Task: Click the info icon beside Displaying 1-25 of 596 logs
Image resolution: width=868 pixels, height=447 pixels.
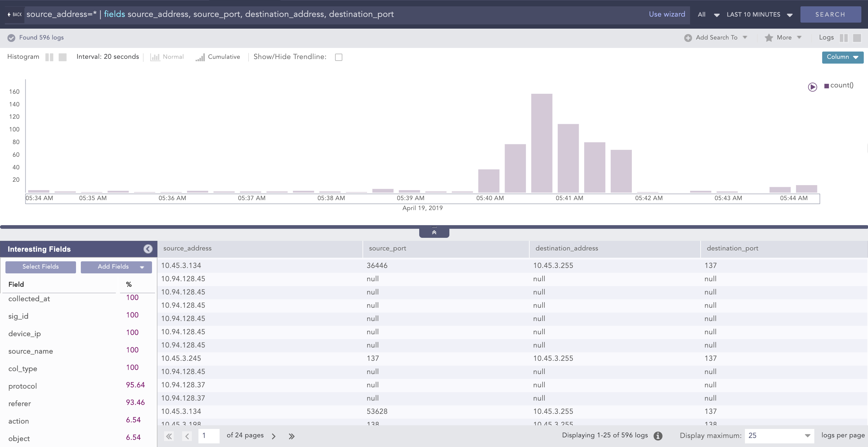Action: [x=658, y=436]
